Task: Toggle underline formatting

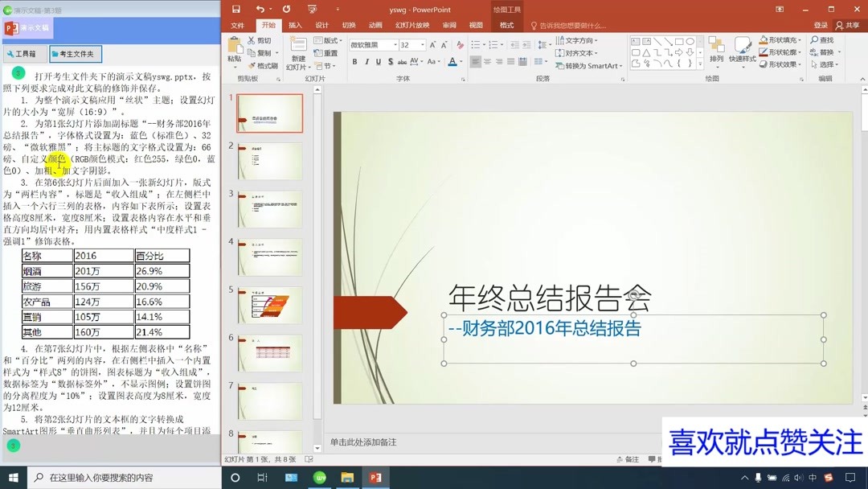Action: (379, 61)
